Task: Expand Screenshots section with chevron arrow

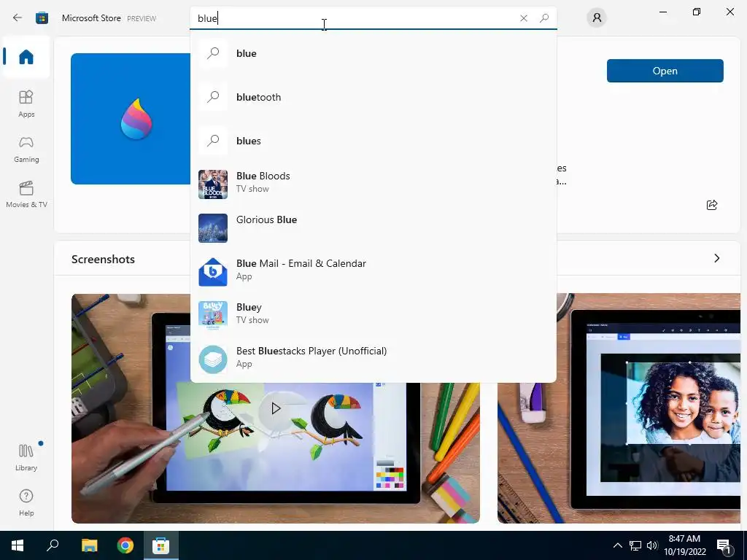Action: tap(717, 258)
